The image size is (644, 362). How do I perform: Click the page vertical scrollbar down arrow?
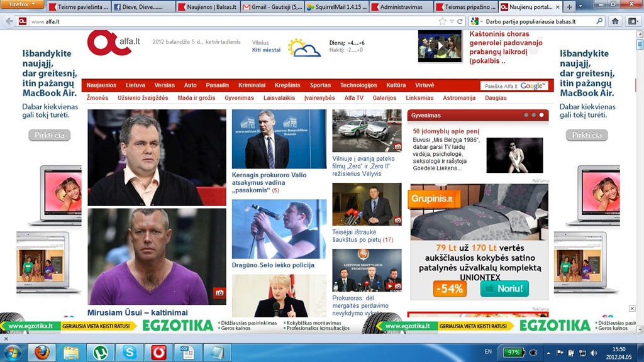640,329
